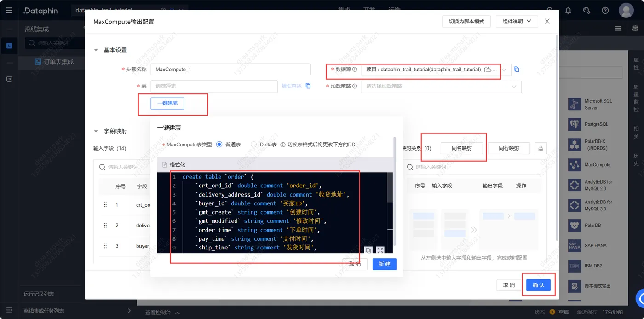Screen dimensions: 644x319
Task: Expand the 查看控制台 panel
Action: (162, 313)
